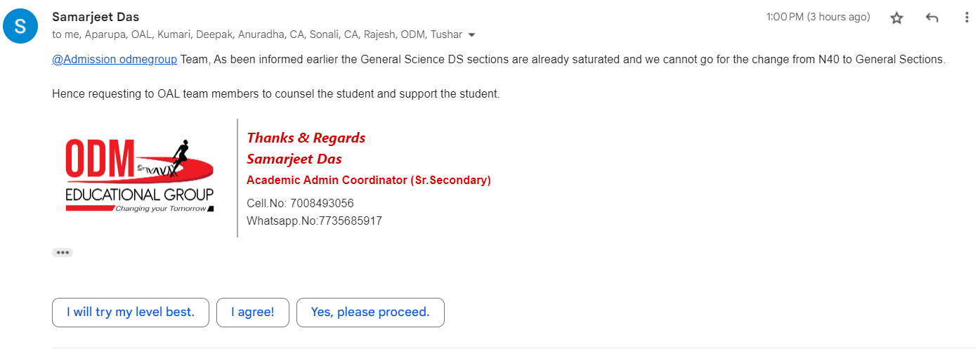The image size is (980, 354).
Task: Click the 'to me, Aparupa, OAL' recipients line
Action: pos(257,34)
